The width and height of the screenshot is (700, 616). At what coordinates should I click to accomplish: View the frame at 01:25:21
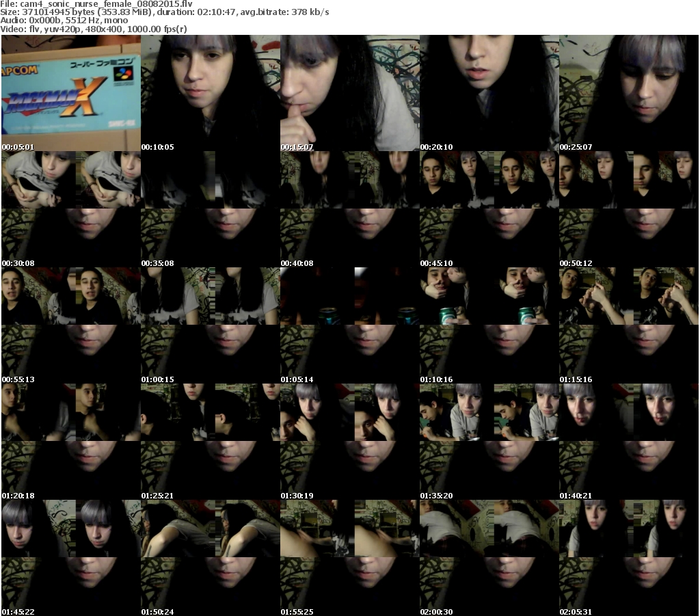(x=211, y=442)
